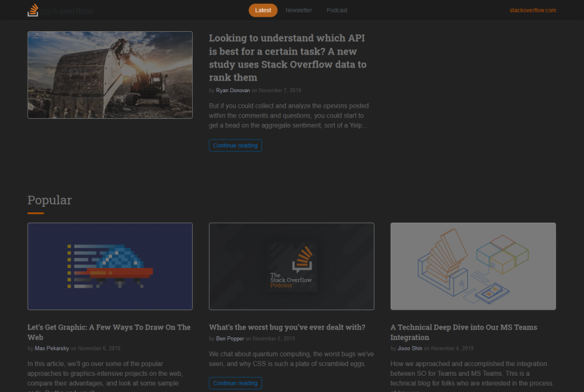Open the worst bug article title

coord(287,327)
